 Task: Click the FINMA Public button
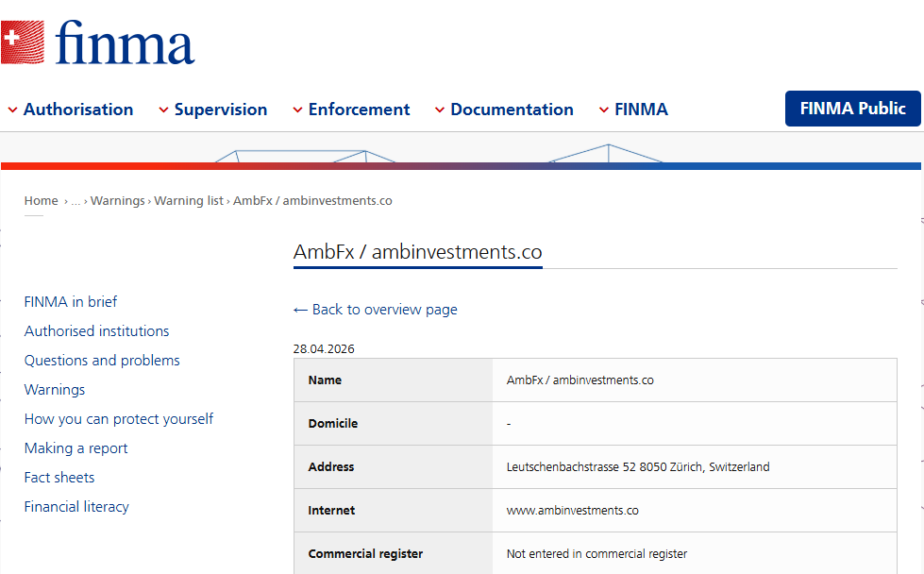[852, 109]
